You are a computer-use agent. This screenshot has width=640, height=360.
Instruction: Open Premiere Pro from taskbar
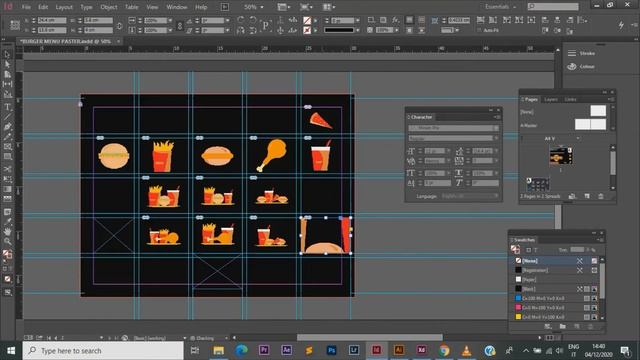coord(264,350)
